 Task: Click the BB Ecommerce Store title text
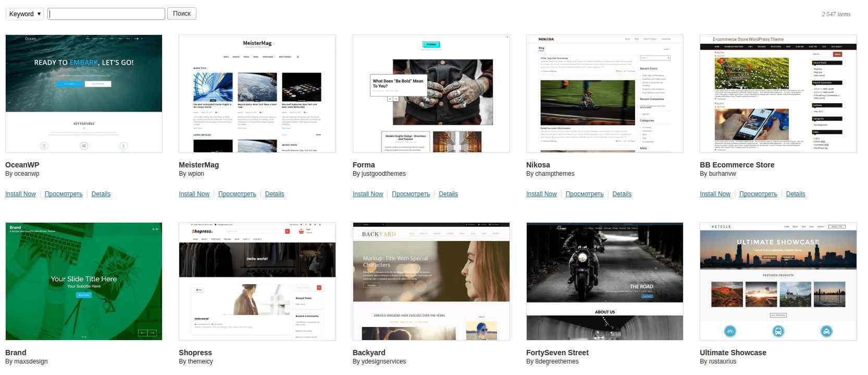point(737,165)
